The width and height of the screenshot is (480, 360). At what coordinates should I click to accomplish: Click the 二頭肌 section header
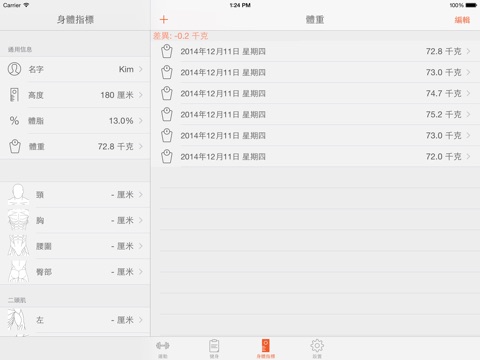[x=17, y=300]
